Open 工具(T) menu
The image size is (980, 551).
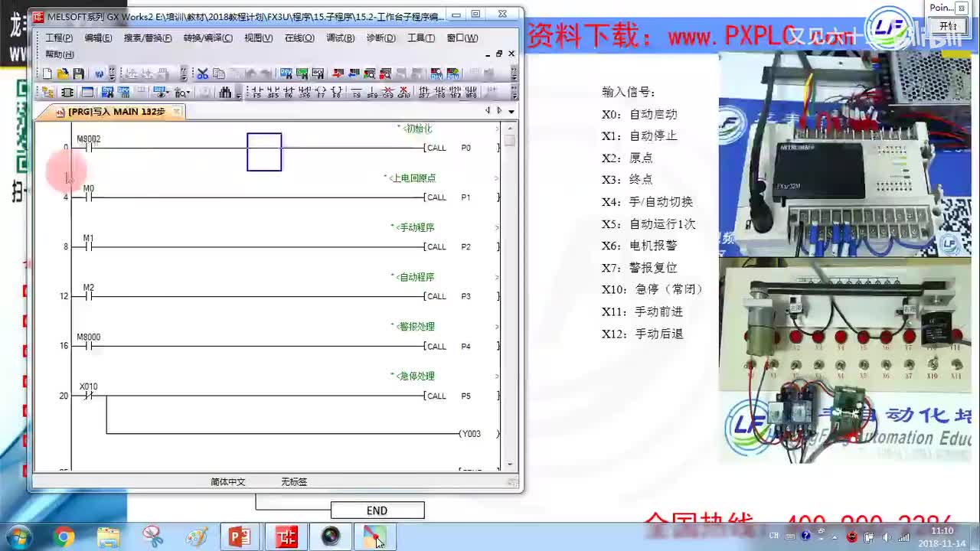[421, 37]
